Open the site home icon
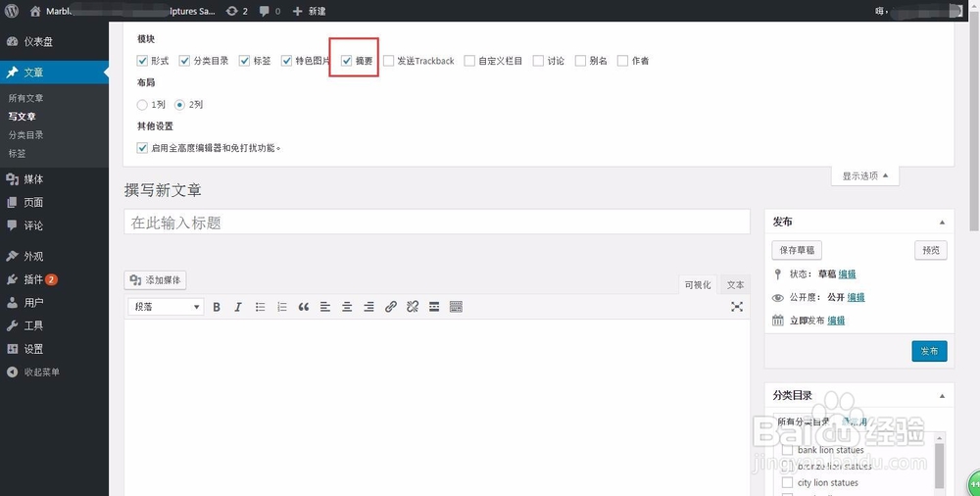The width and height of the screenshot is (980, 496). [35, 11]
